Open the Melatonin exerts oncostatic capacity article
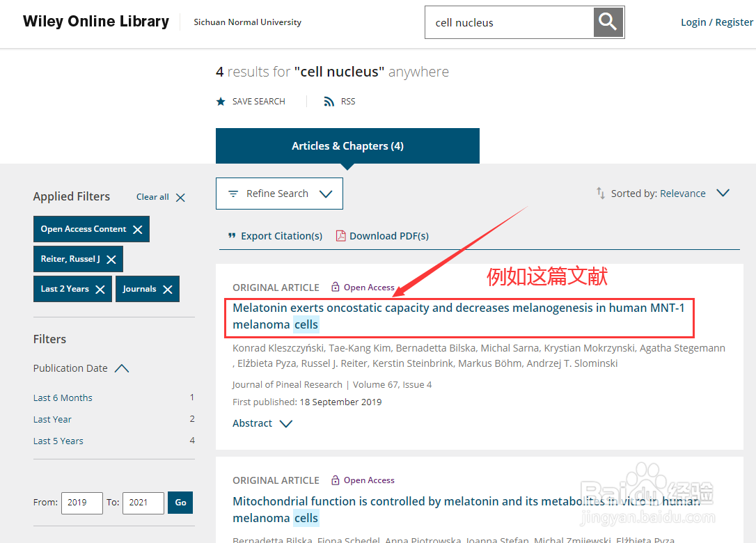 [x=459, y=316]
